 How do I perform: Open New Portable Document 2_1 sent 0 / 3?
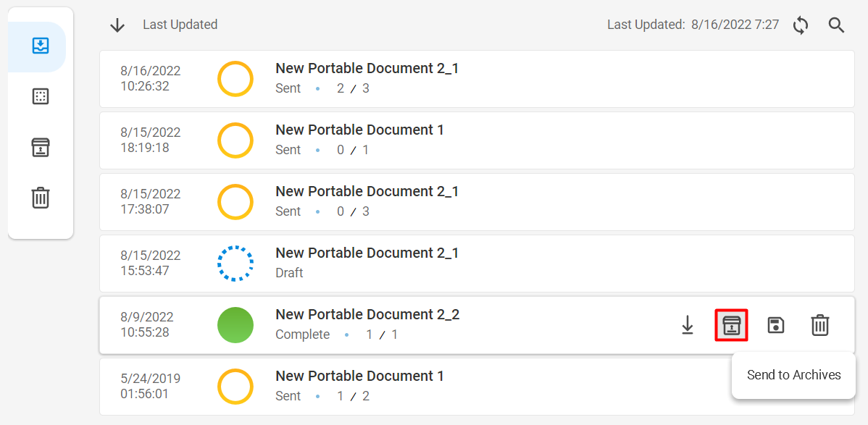[x=477, y=202]
